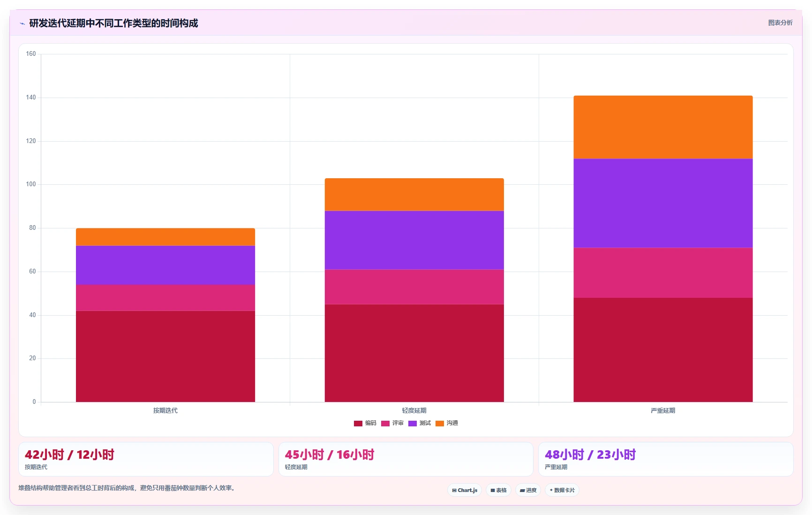Image resolution: width=812 pixels, height=515 pixels.
Task: Click the y-axis value 120
Action: pyautogui.click(x=31, y=141)
